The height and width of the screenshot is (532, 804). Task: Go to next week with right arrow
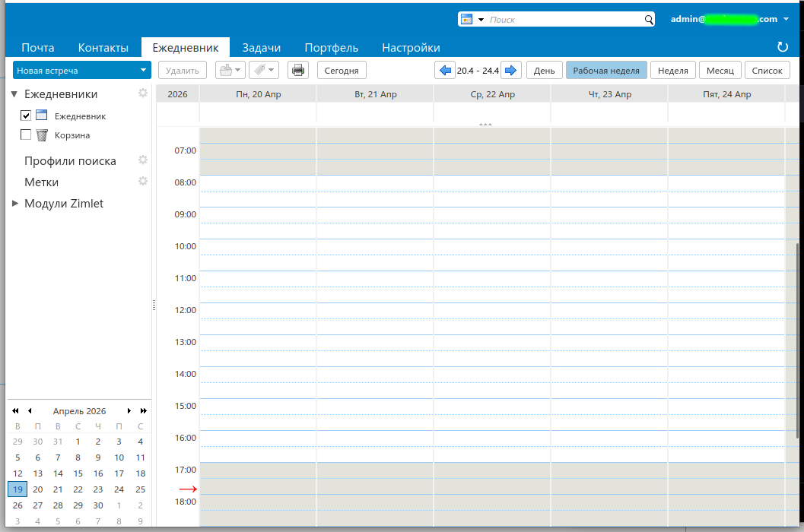pos(511,71)
